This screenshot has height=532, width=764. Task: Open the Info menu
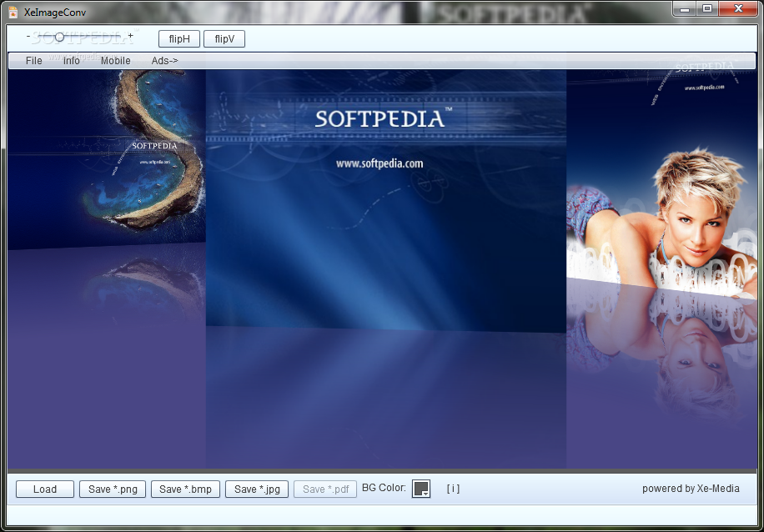click(72, 60)
